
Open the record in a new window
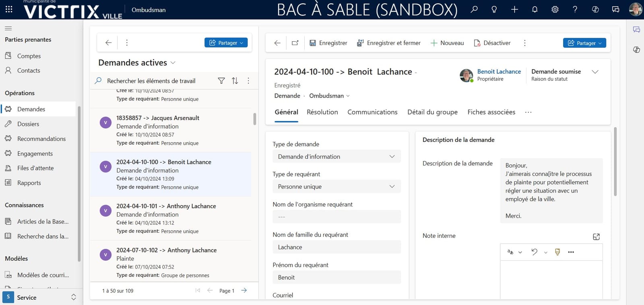[295, 43]
